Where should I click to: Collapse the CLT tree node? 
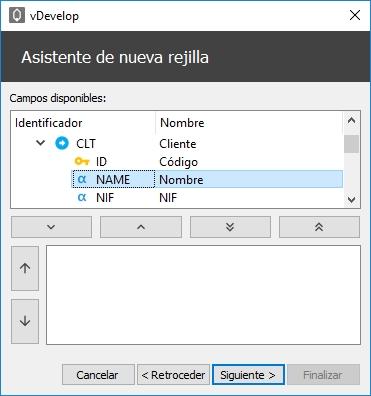point(40,143)
